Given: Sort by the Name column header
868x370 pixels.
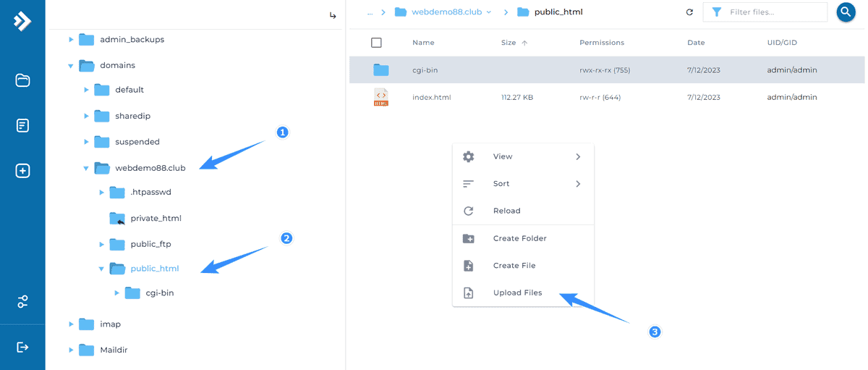Looking at the screenshot, I should [423, 43].
